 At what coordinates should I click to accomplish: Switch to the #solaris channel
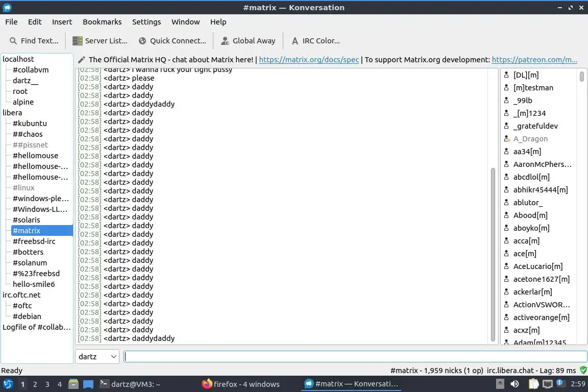(27, 220)
